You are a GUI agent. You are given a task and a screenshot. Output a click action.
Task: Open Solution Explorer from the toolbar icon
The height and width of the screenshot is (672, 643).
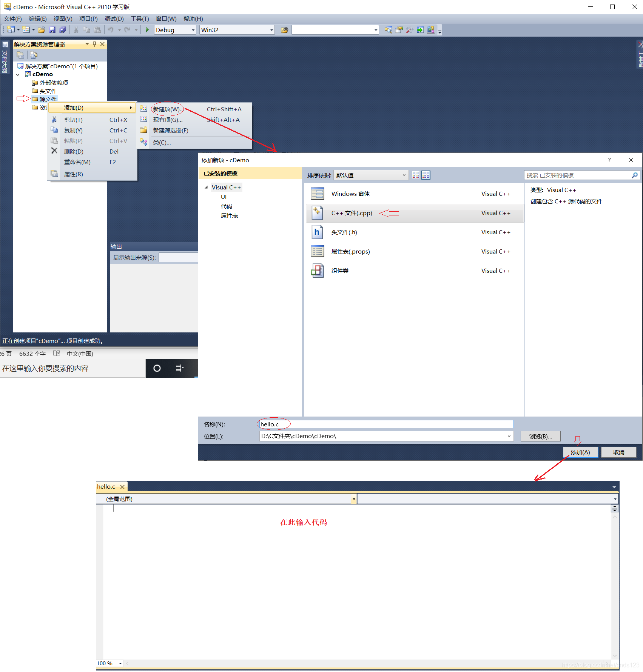point(388,30)
